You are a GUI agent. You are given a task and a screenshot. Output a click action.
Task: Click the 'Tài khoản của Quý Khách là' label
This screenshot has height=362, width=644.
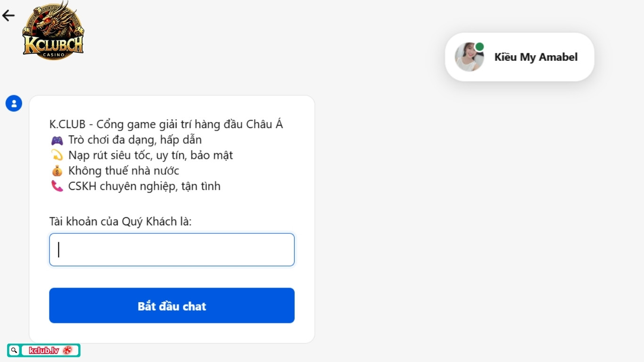coord(121,221)
